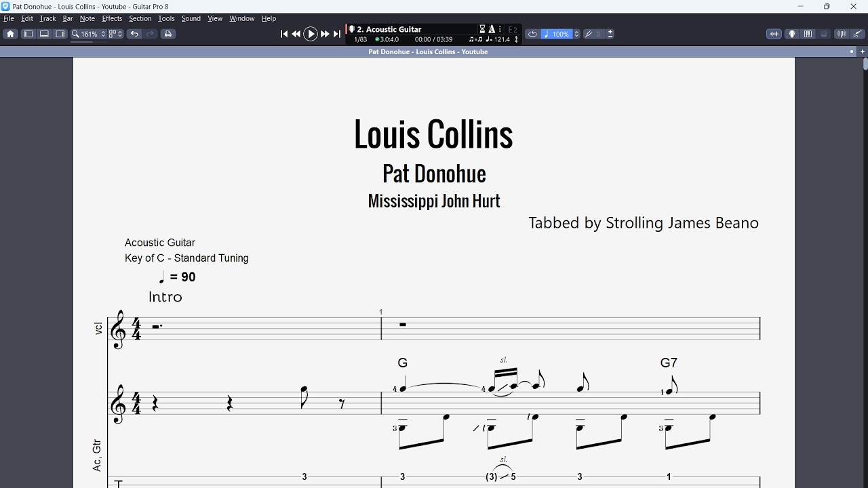Image resolution: width=868 pixels, height=488 pixels.
Task: Click the undo arrow
Action: point(134,34)
